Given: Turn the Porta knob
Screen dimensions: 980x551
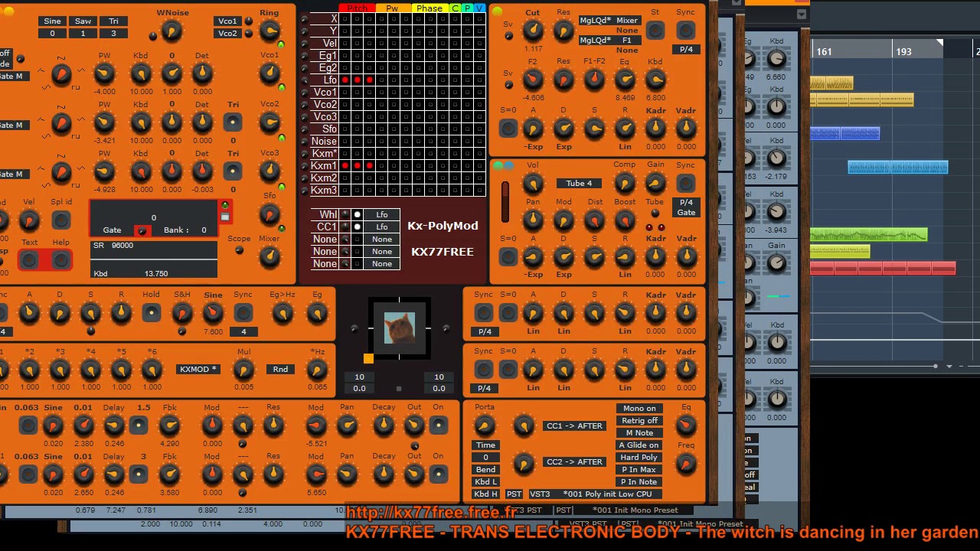Looking at the screenshot, I should (484, 425).
